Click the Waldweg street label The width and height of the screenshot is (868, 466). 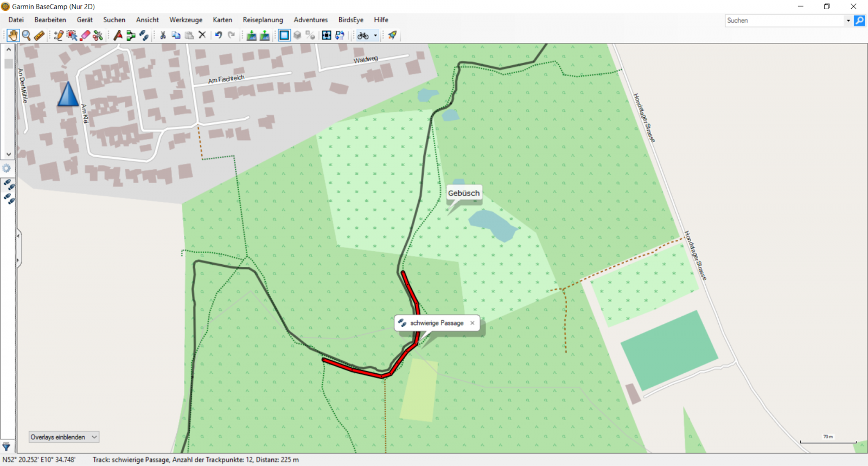(366, 59)
